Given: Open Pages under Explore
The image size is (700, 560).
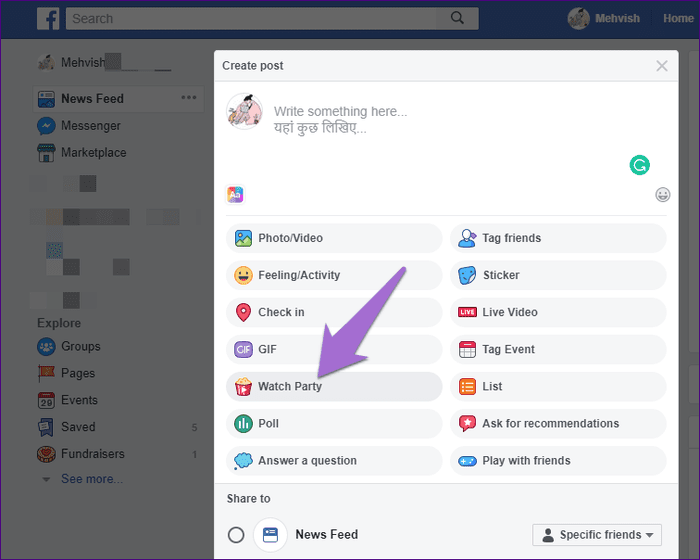Looking at the screenshot, I should click(x=67, y=373).
